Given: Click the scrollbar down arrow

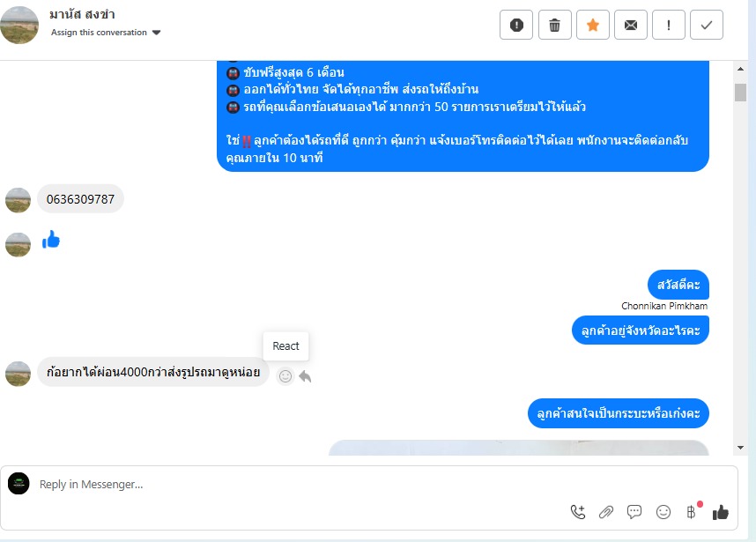Looking at the screenshot, I should pos(740,448).
